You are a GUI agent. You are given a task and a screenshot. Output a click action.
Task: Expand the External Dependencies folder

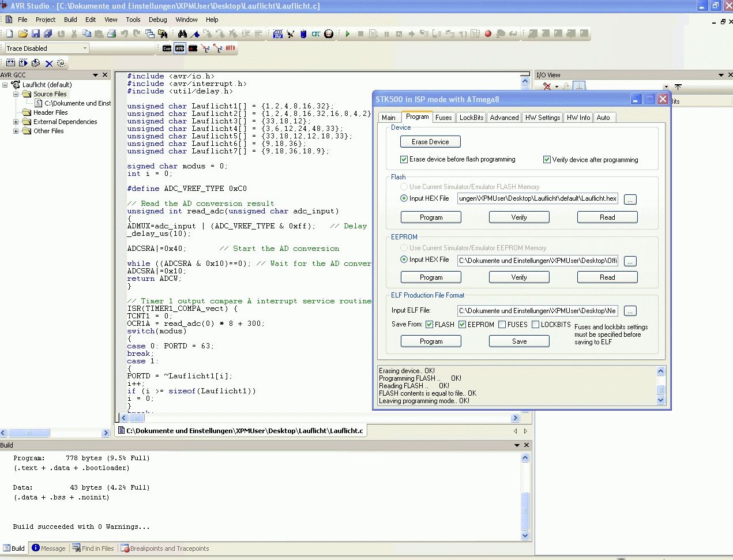(16, 122)
